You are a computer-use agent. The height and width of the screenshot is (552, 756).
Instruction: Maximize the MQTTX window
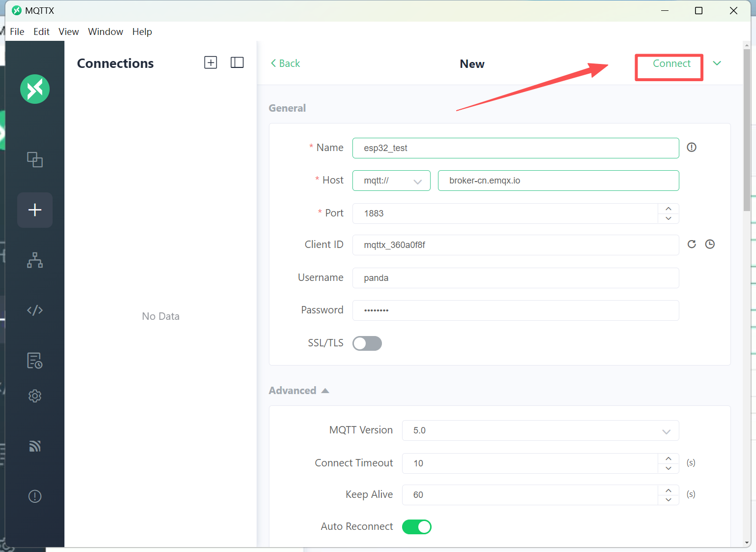[698, 10]
